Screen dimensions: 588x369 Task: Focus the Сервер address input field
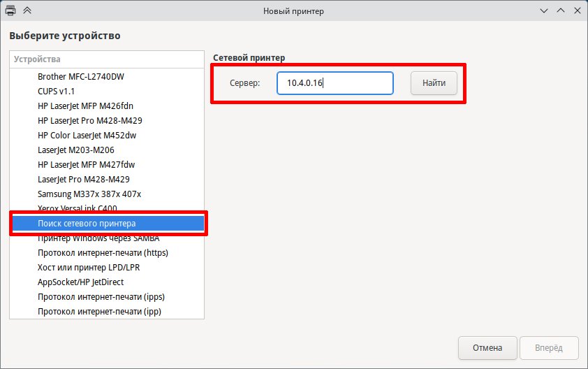[x=335, y=83]
